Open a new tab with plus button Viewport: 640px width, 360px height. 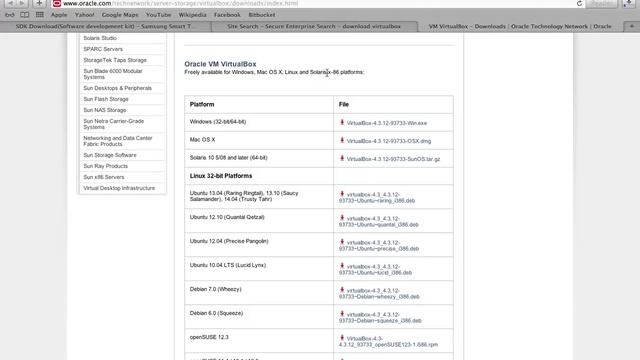pyautogui.click(x=632, y=26)
